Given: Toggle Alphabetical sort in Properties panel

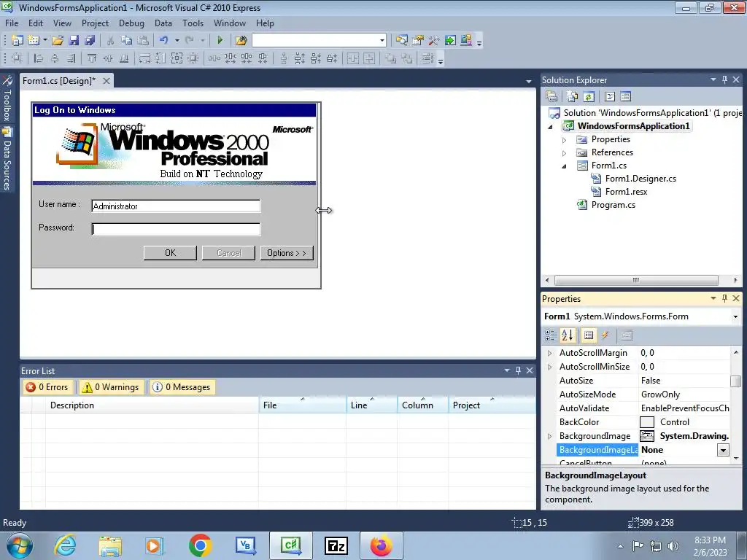Looking at the screenshot, I should (568, 335).
